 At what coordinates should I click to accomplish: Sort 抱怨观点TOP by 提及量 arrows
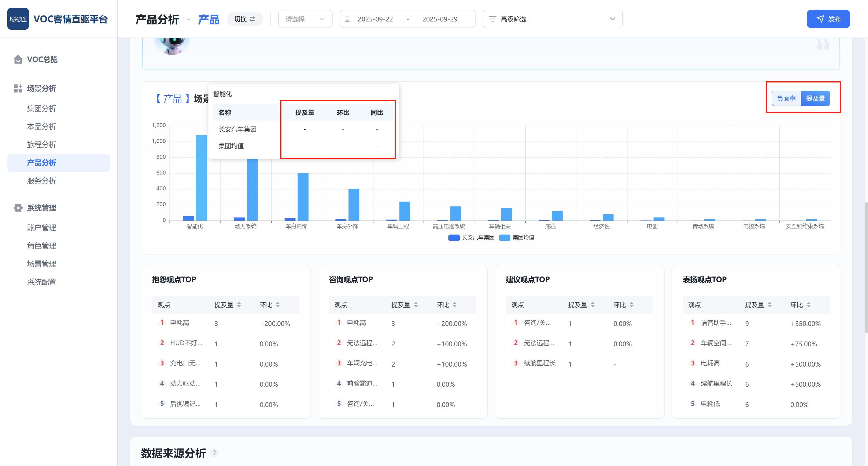click(239, 305)
